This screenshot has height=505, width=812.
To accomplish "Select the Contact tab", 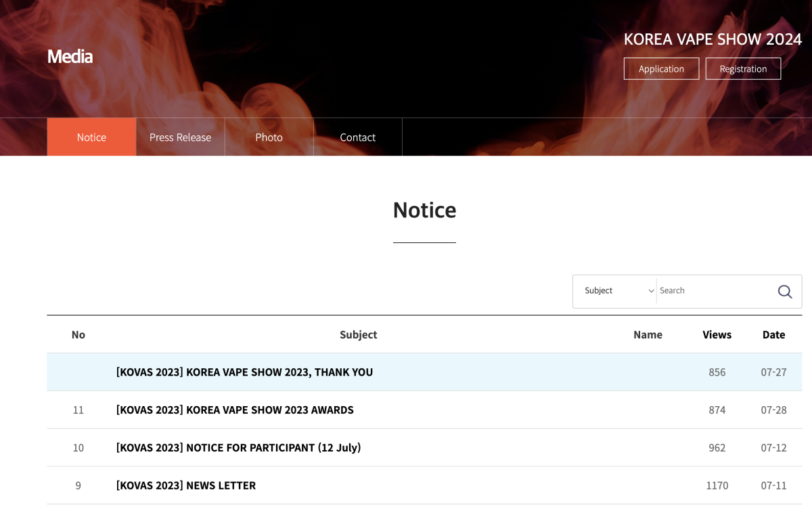I will point(357,137).
